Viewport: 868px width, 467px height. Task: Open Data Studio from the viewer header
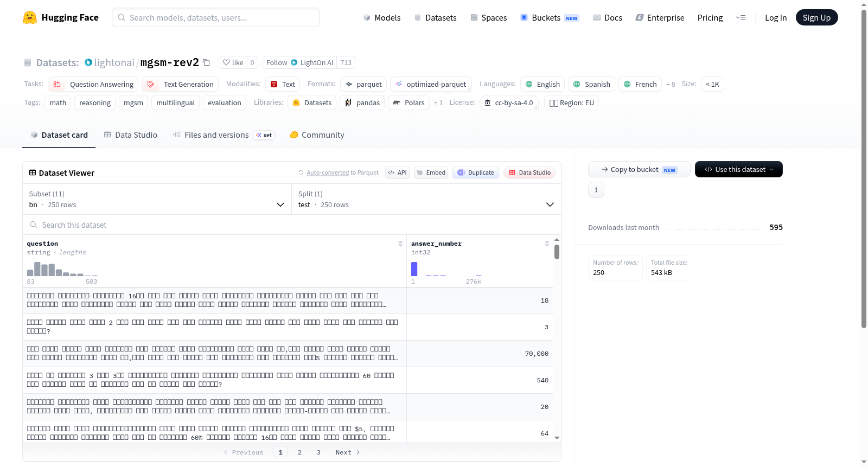coord(529,172)
